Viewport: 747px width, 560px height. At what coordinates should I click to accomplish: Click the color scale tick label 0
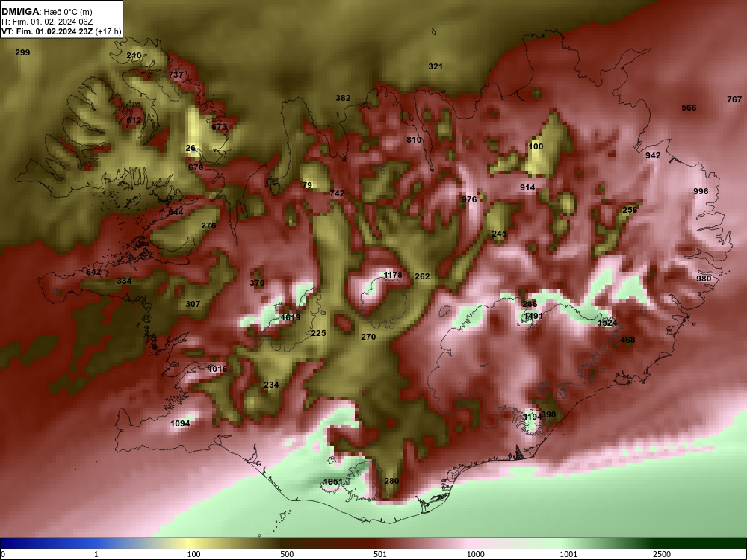3,554
